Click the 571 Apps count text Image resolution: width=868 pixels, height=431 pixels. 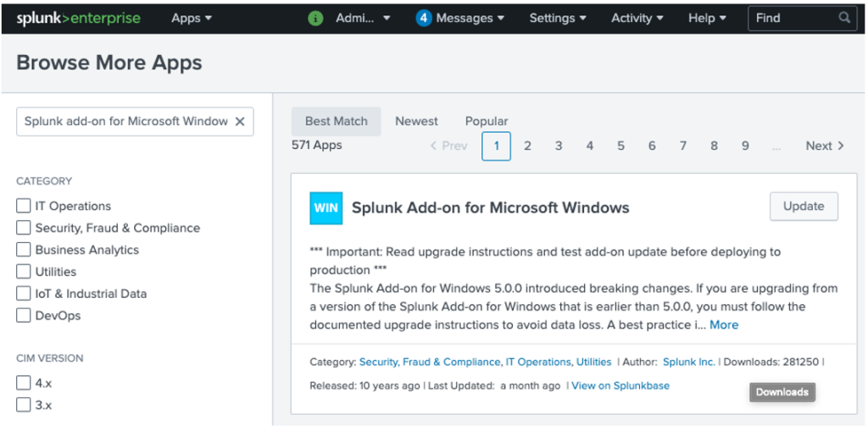pyautogui.click(x=317, y=146)
